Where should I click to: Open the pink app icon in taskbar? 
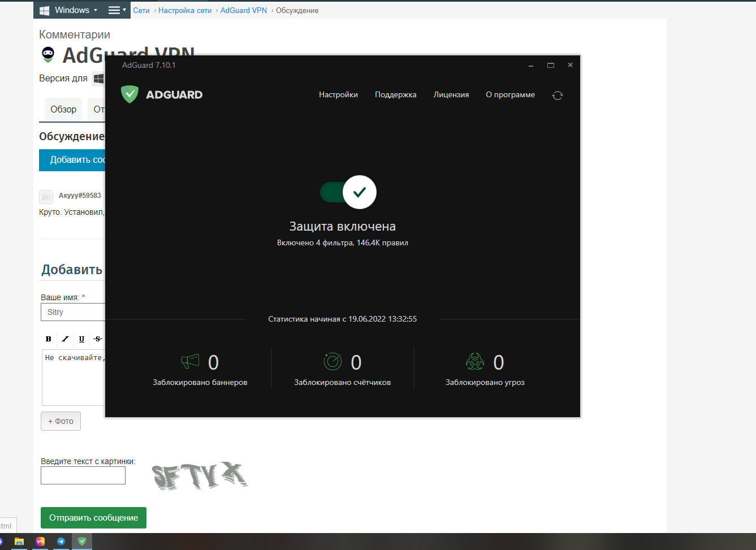40,542
